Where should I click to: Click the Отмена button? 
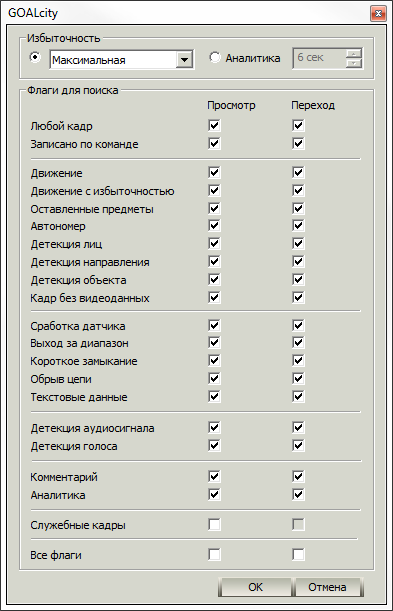(328, 587)
